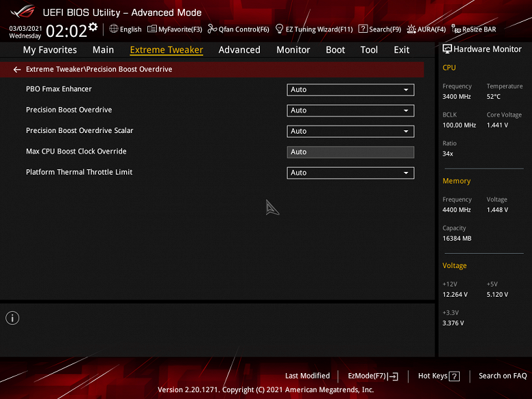This screenshot has width=532, height=399.
Task: Click the Memory section heading
Action: pyautogui.click(x=456, y=181)
